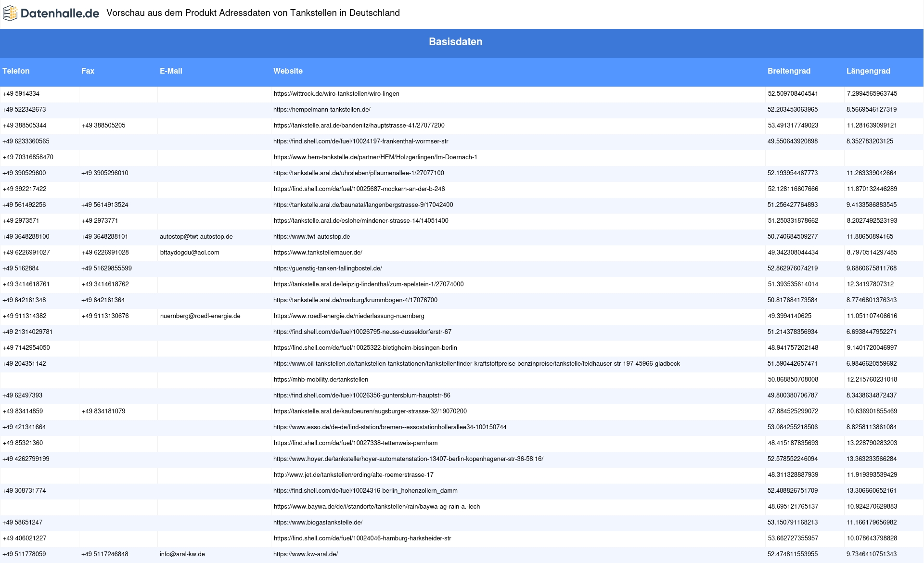The height and width of the screenshot is (563, 924).
Task: Select phone number +49 70316858470
Action: [x=28, y=157]
